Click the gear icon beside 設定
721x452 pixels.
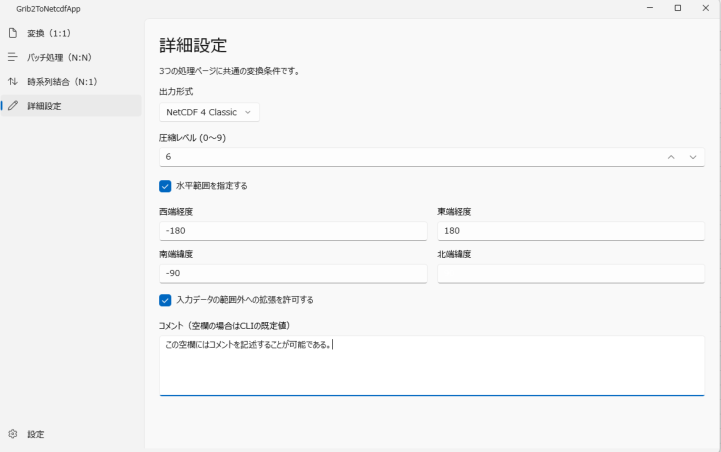click(x=13, y=434)
